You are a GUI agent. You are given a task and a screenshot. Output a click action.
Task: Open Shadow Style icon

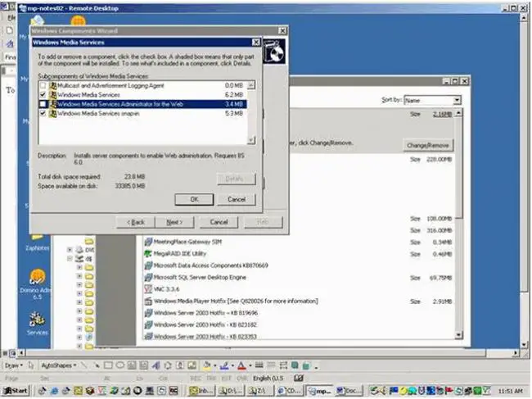(295, 365)
